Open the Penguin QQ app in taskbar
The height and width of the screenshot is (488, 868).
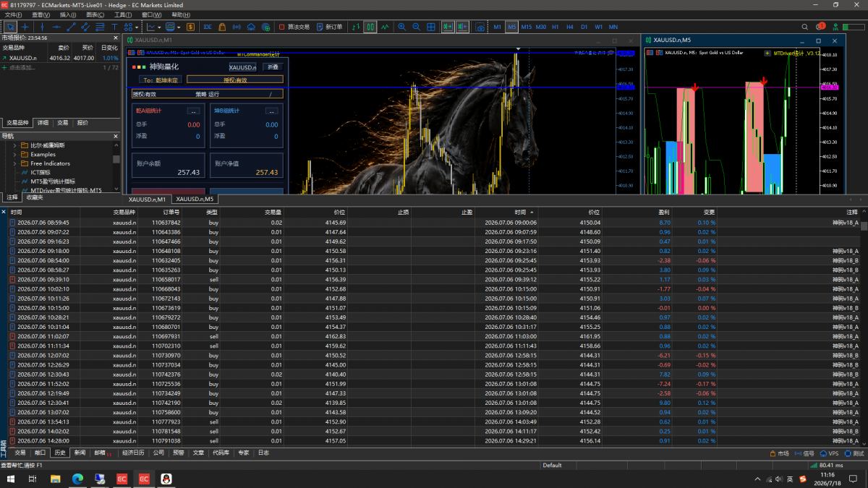[166, 479]
